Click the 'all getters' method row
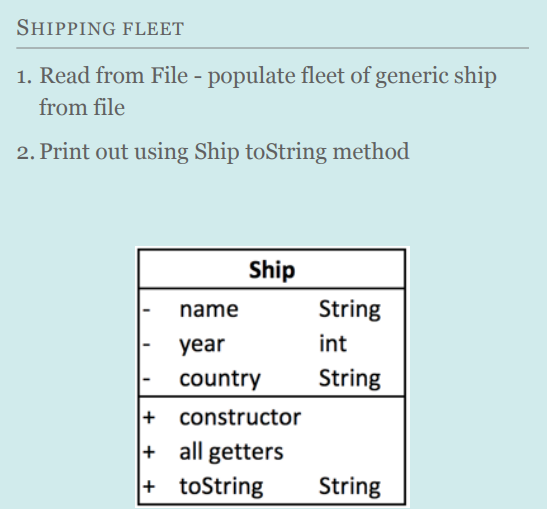This screenshot has height=509, width=547. click(272, 452)
